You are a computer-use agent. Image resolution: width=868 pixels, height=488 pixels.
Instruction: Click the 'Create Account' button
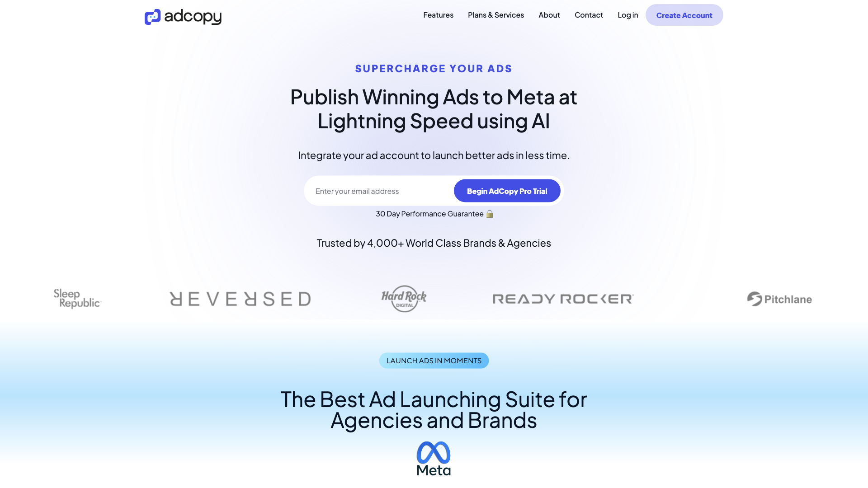[x=684, y=15]
